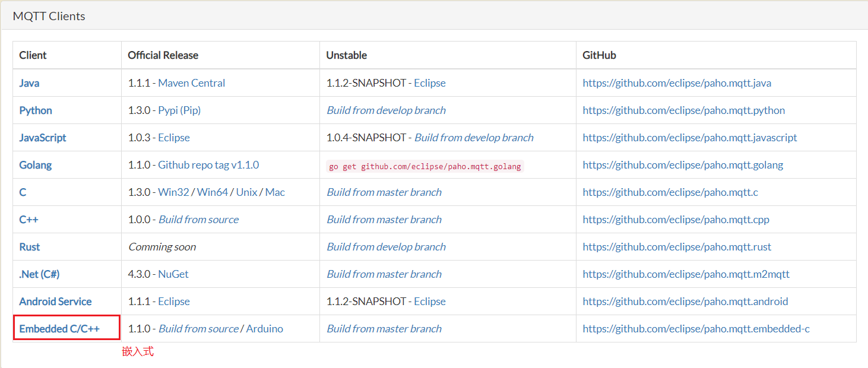Open Github repo tag v1.1.0 link
Viewport: 868px width, 368px height.
208,165
